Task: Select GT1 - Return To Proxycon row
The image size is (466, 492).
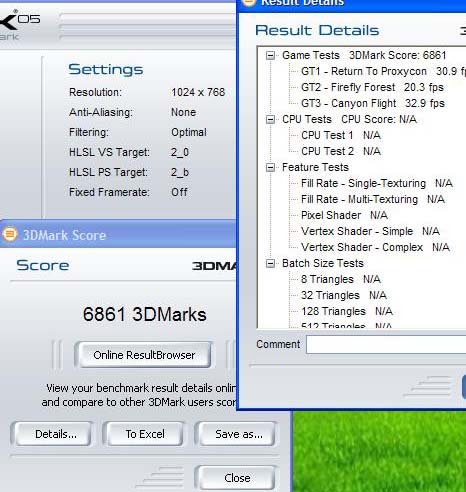Action: click(x=383, y=71)
